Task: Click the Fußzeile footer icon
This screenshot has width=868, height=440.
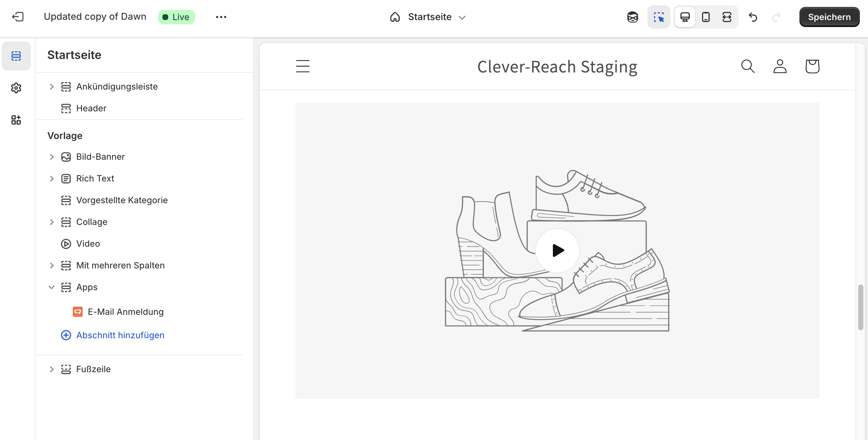Action: [66, 369]
